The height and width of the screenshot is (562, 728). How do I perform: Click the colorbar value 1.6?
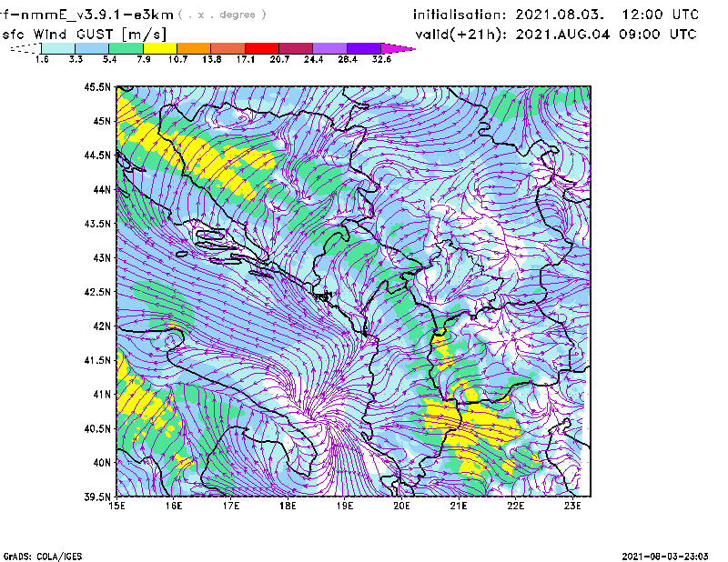pyautogui.click(x=42, y=59)
